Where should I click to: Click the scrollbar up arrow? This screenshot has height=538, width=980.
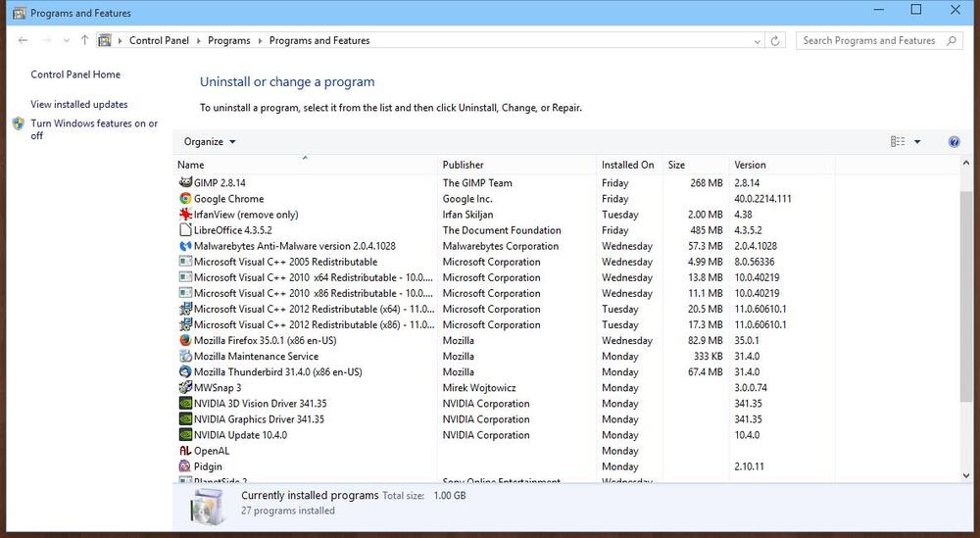coord(966,163)
